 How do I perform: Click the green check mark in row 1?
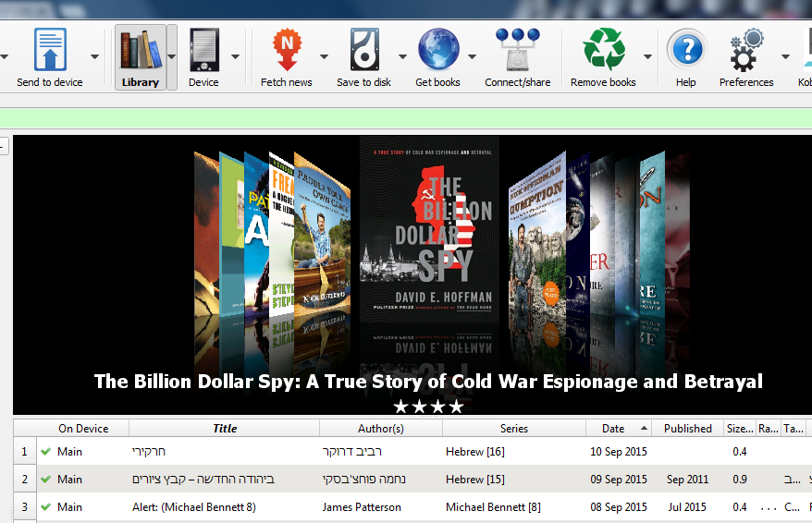(45, 451)
